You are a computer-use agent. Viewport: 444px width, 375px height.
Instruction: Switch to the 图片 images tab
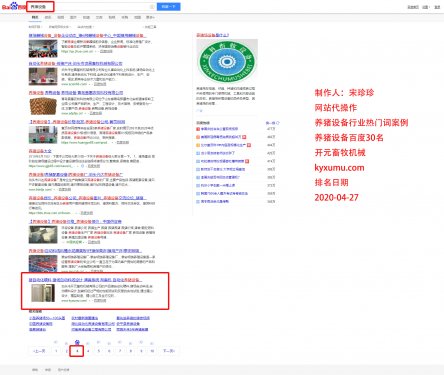[x=73, y=17]
